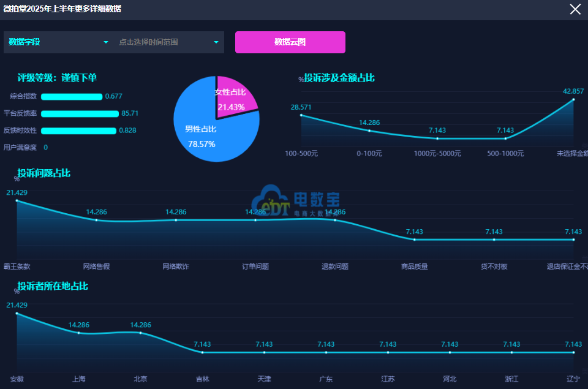Click the 1000元-5000元 axis label
Image resolution: width=588 pixels, height=389 pixels.
pyautogui.click(x=437, y=153)
